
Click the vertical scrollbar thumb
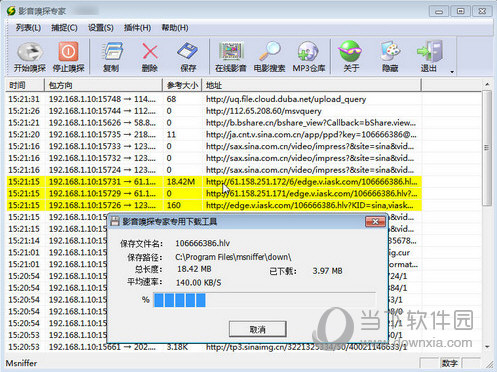tap(487, 148)
